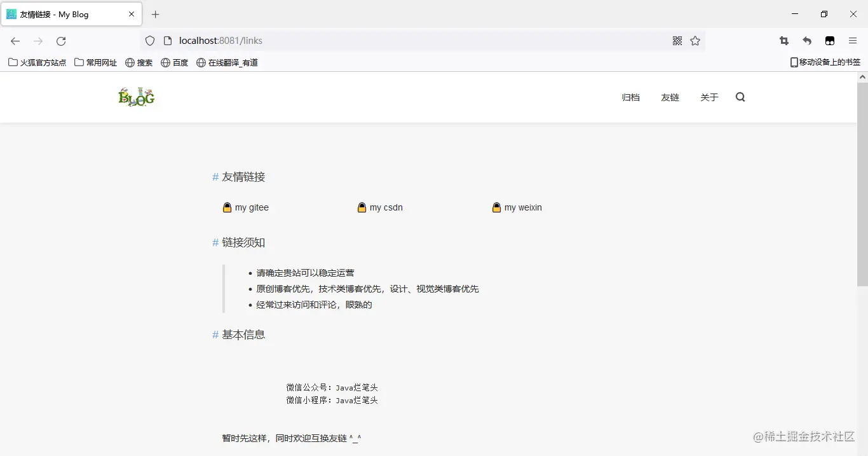Visit the my weixin link
The height and width of the screenshot is (456, 868).
tap(523, 207)
